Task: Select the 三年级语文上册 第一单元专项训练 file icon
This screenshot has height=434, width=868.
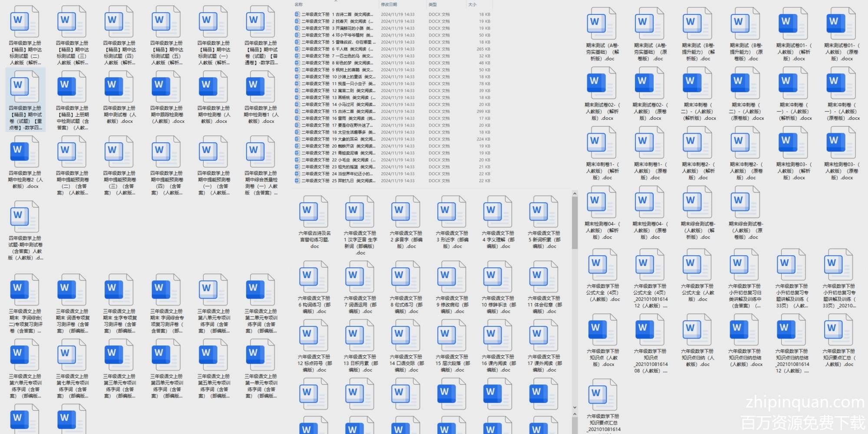Action: coord(261,355)
